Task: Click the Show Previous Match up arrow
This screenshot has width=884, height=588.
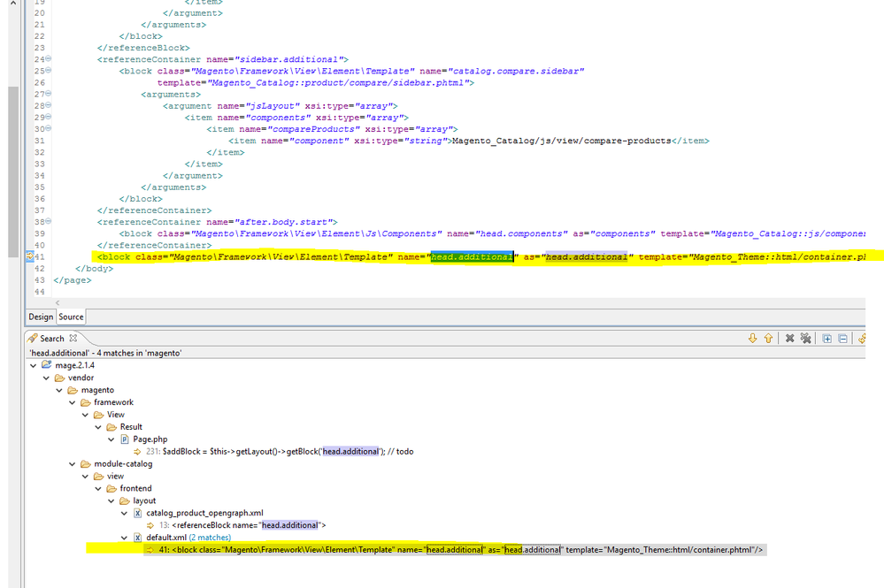Action: click(x=768, y=338)
